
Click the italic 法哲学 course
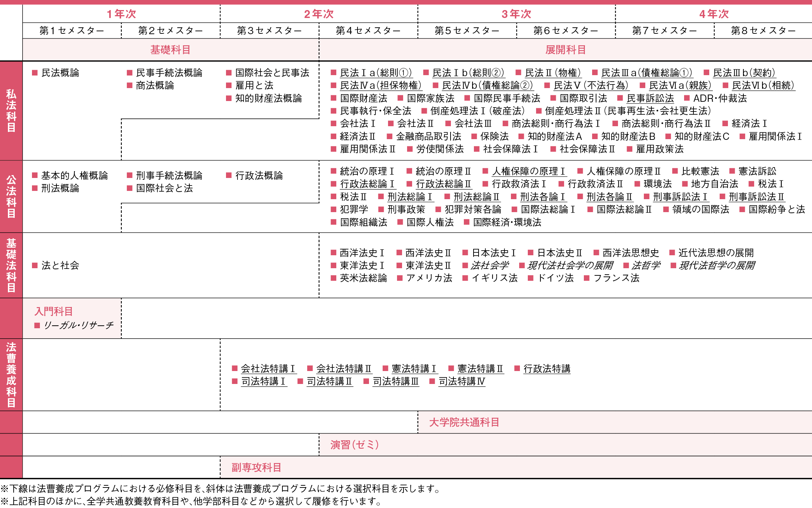[x=646, y=265]
